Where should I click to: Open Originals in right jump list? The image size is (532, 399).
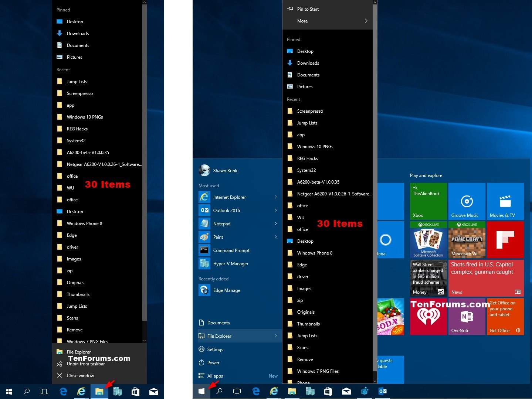click(x=327, y=312)
